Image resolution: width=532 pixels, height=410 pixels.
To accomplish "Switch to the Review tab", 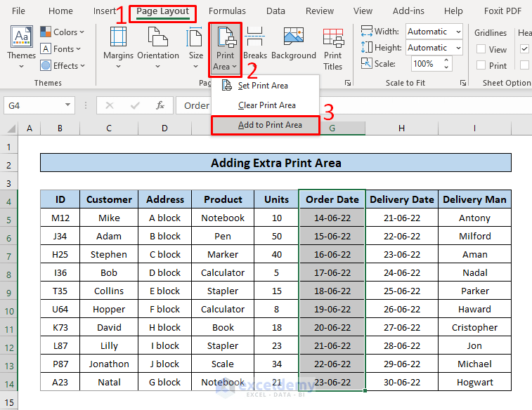I will (320, 11).
